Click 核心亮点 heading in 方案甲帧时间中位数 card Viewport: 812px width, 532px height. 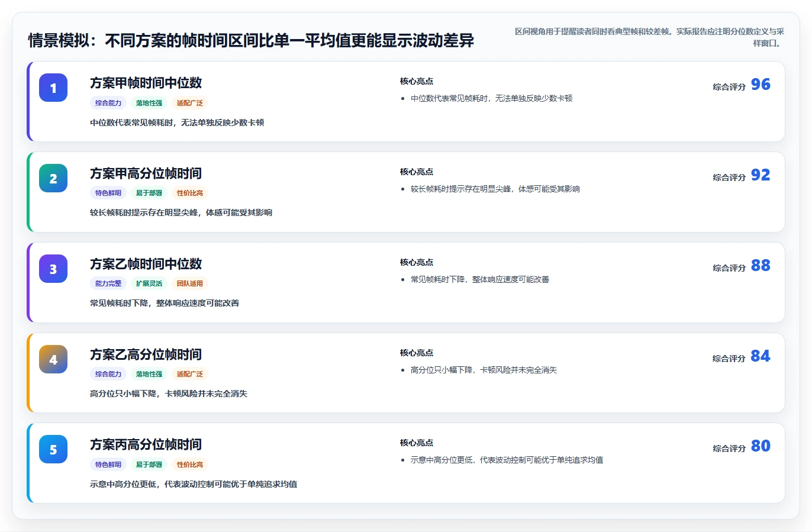pos(417,82)
